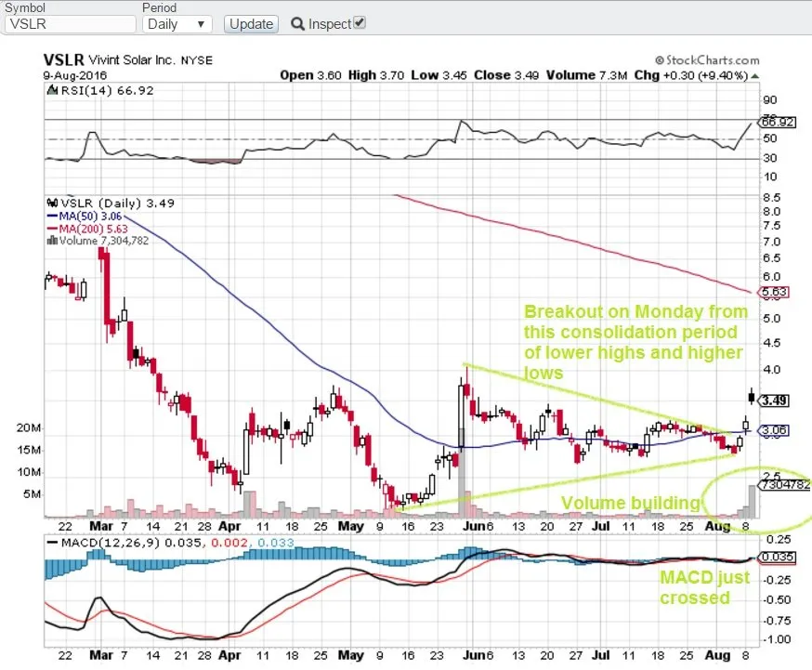The height and width of the screenshot is (670, 812).
Task: Click the Inspect magnifier icon
Action: [298, 24]
